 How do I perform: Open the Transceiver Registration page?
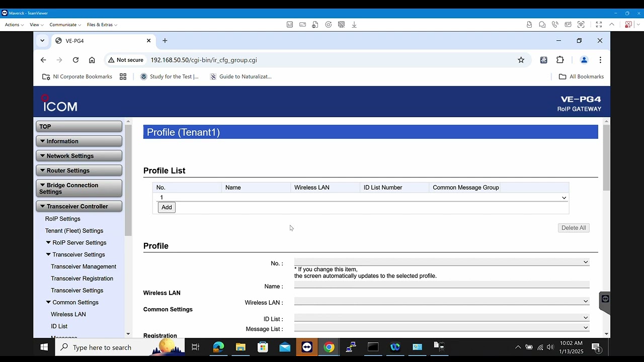(x=82, y=279)
